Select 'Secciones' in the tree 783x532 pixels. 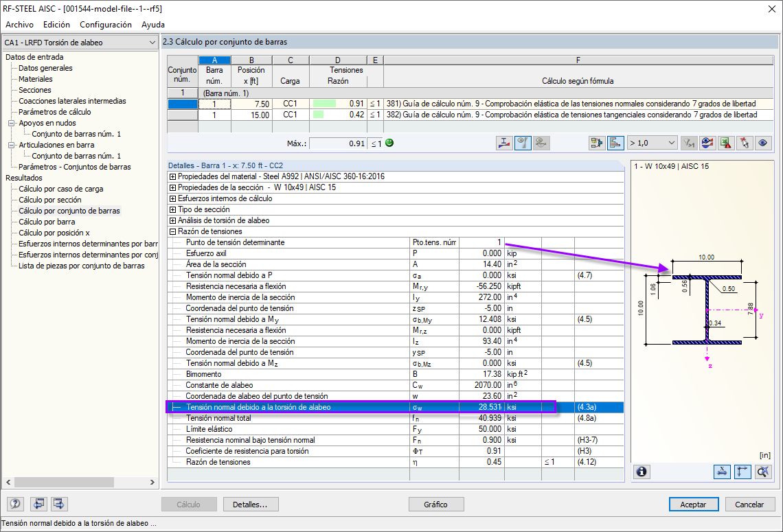35,90
